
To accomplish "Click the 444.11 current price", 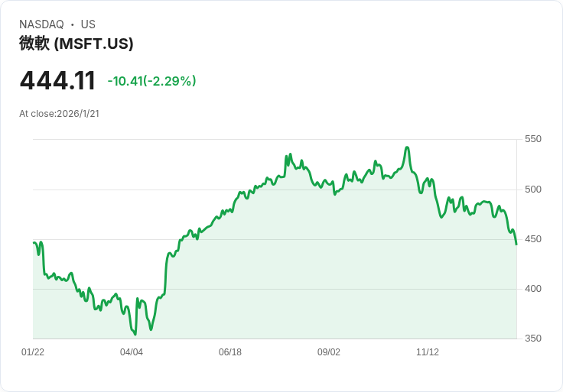I will (57, 81).
